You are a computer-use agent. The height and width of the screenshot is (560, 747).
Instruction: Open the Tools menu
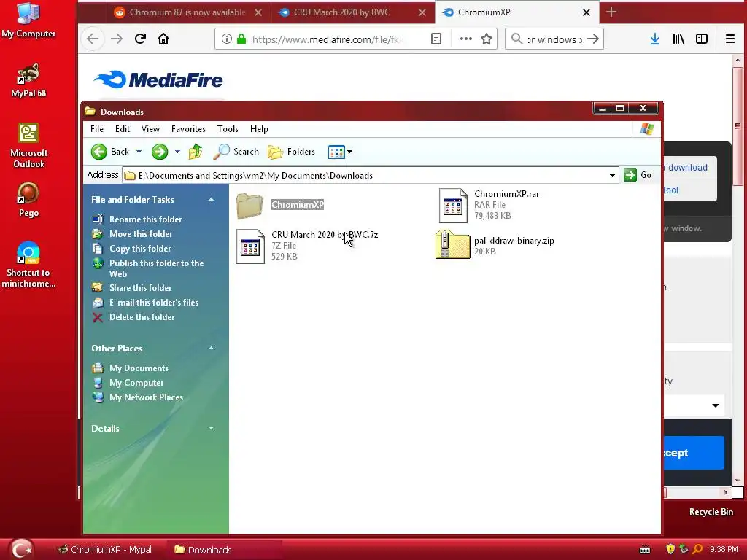click(228, 129)
